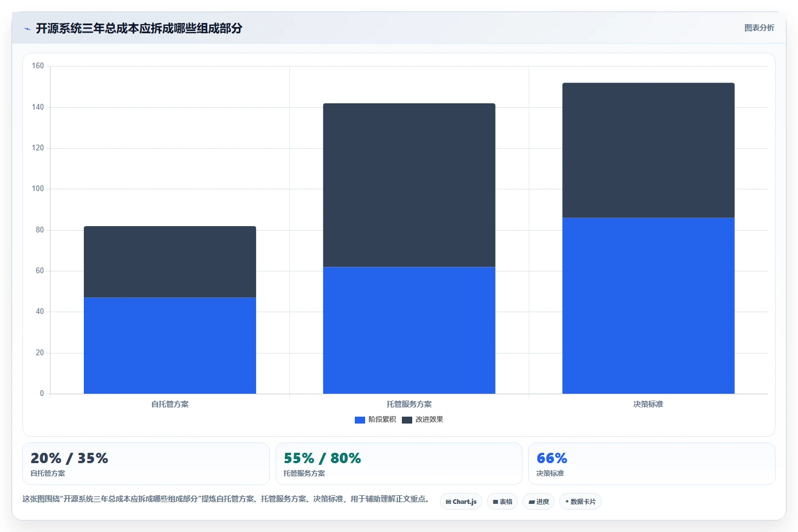Image resolution: width=798 pixels, height=532 pixels.
Task: Click the 托管服务方案 caption under 55% / 80%
Action: (x=304, y=473)
